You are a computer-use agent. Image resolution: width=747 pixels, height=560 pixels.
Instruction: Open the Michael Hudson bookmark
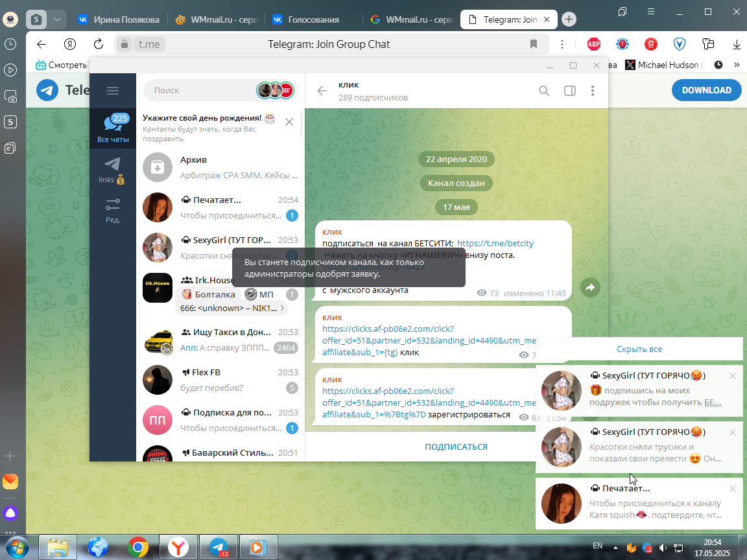663,65
